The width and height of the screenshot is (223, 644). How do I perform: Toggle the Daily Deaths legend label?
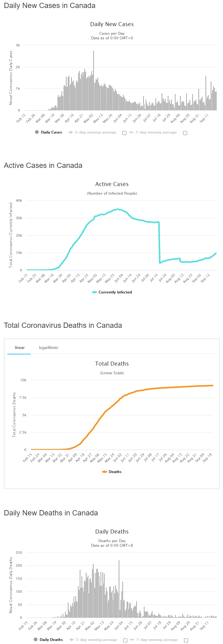[51, 640]
